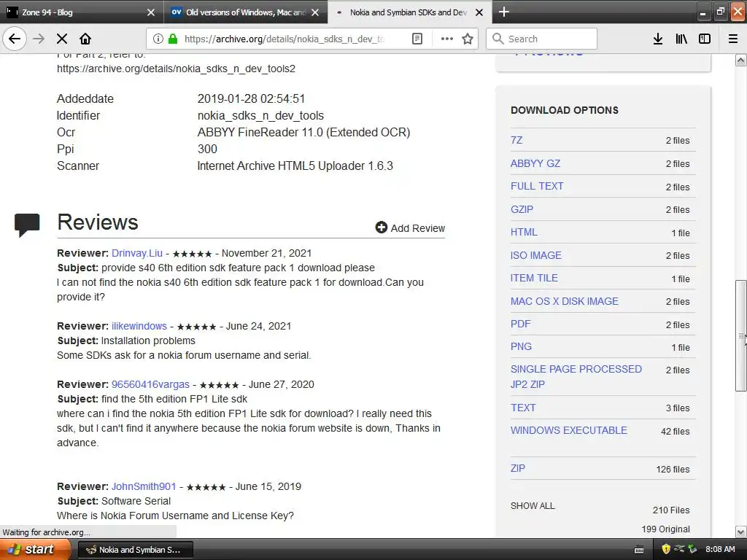The width and height of the screenshot is (747, 560).
Task: Click the '210 Files' count text
Action: tap(671, 510)
